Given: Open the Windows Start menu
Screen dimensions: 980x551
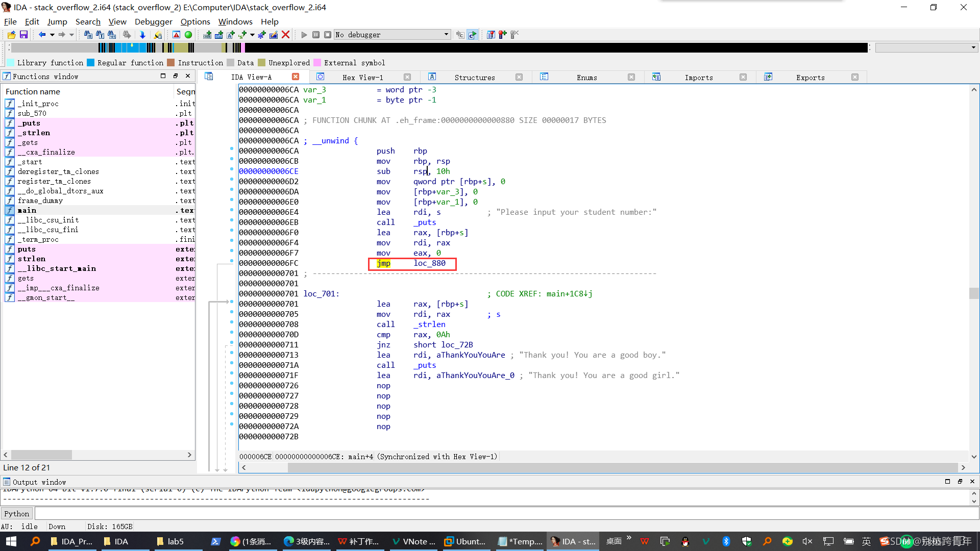Looking at the screenshot, I should (x=11, y=541).
